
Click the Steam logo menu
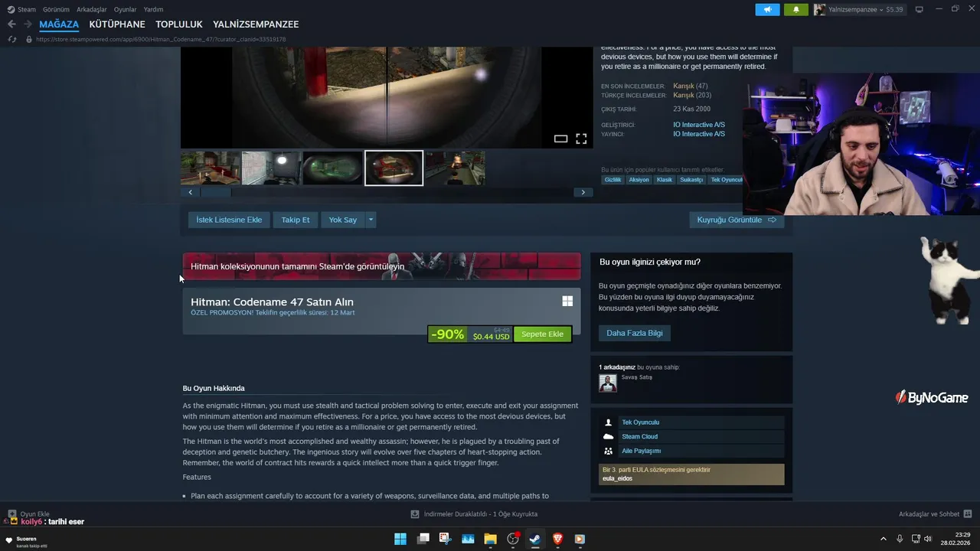21,9
